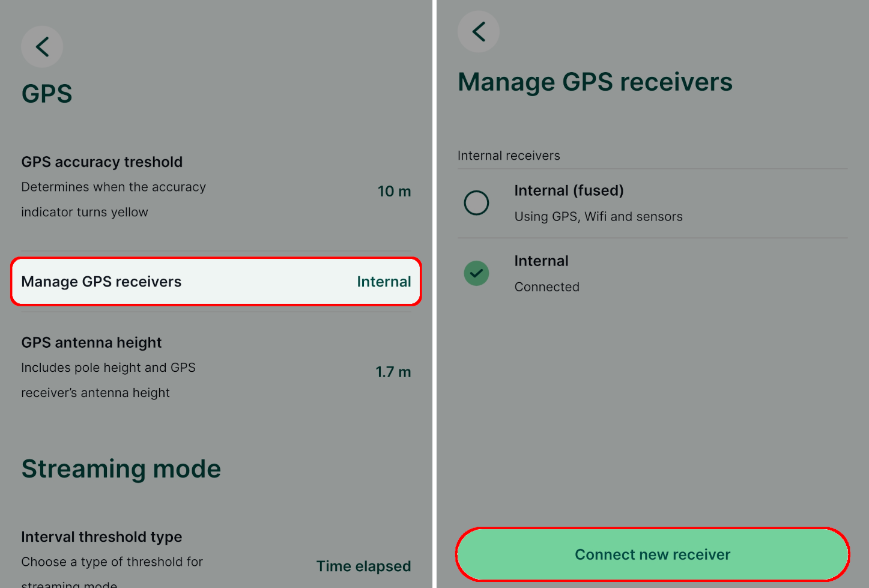Tap the Manage GPS receivers page title
Viewport: 869px width, 588px height.
595,82
